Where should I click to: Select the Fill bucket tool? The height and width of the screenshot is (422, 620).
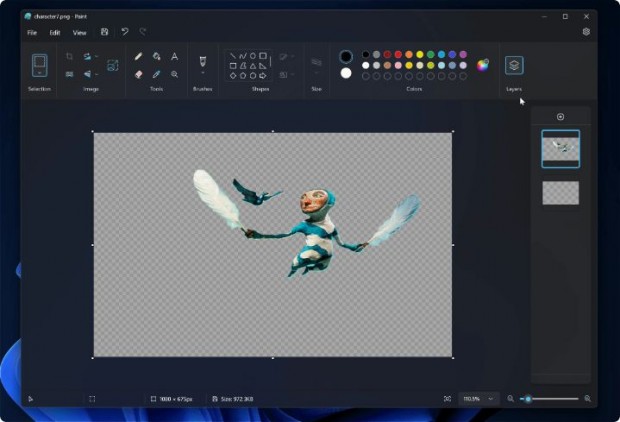click(157, 56)
